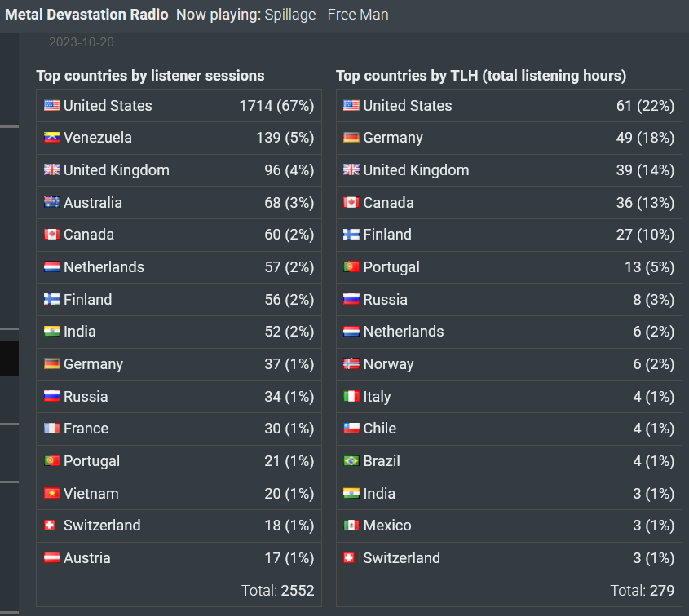Click the Chile flag icon
This screenshot has width=689, height=616.
(351, 428)
